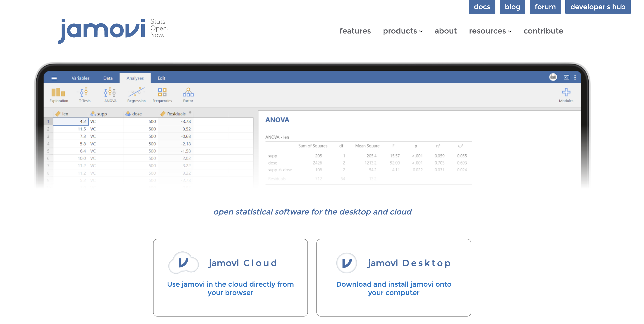644x324 pixels.
Task: Expand the products dropdown menu
Action: [402, 31]
